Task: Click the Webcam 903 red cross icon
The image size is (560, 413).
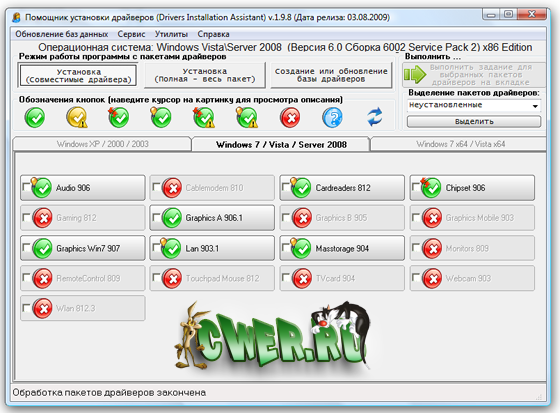Action: click(x=432, y=278)
